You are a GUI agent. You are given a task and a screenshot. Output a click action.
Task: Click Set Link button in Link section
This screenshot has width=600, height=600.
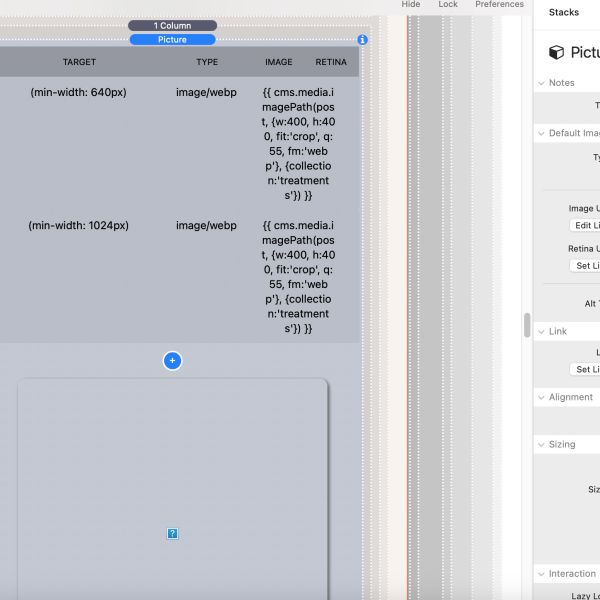click(x=585, y=369)
